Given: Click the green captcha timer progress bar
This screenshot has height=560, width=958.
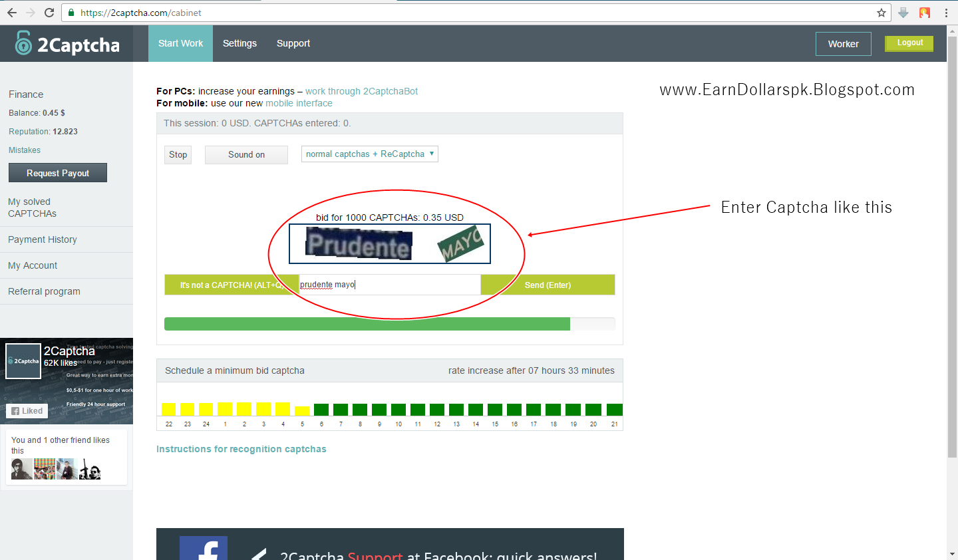Looking at the screenshot, I should click(x=367, y=324).
